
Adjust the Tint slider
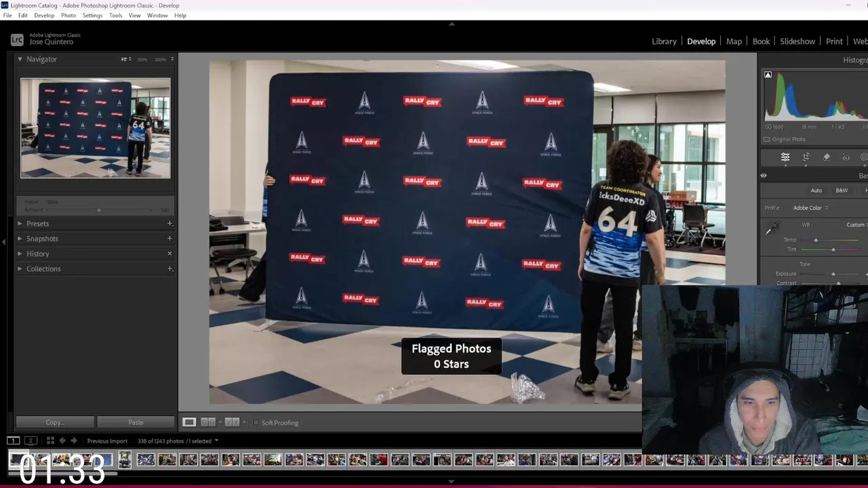(833, 249)
